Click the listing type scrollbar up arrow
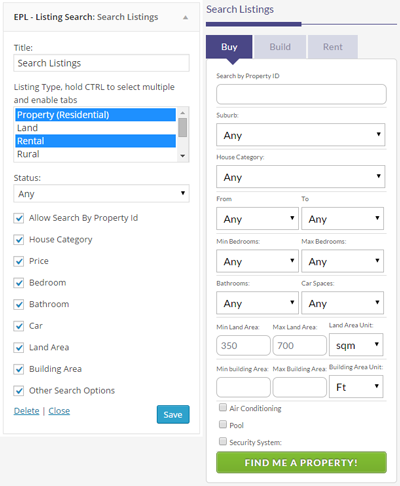Viewport: 400px width, 486px height. [182, 113]
